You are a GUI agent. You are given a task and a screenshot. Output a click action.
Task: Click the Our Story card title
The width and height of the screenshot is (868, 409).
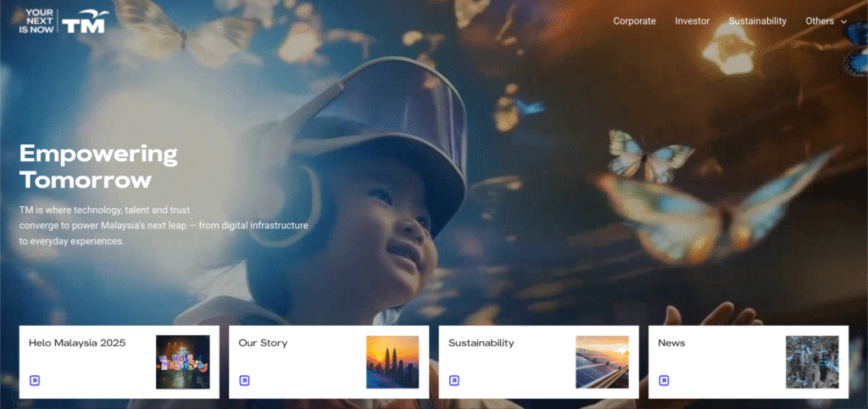263,343
